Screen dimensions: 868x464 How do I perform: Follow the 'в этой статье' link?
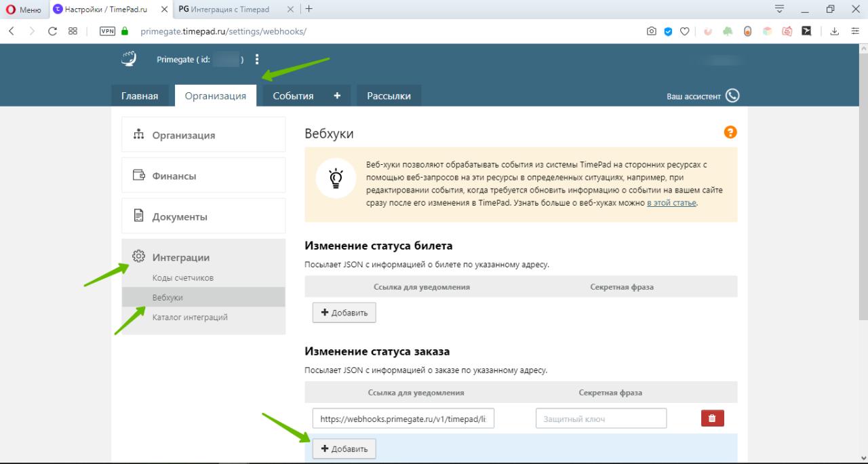(671, 203)
